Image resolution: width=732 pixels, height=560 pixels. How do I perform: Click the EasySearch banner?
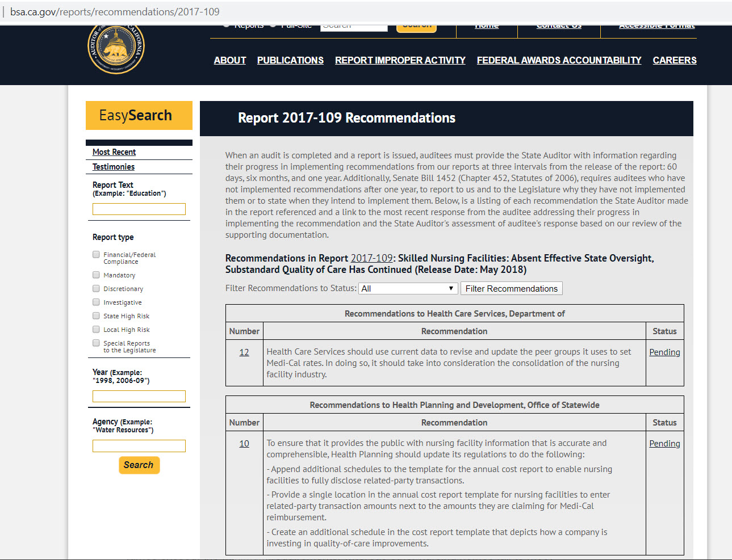pos(139,116)
